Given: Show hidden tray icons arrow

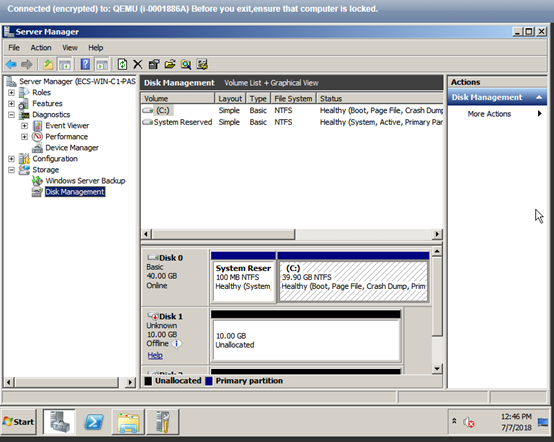Looking at the screenshot, I should [454, 421].
